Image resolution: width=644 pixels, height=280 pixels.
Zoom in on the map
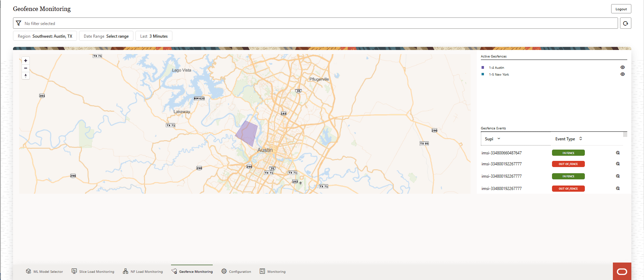[26, 61]
